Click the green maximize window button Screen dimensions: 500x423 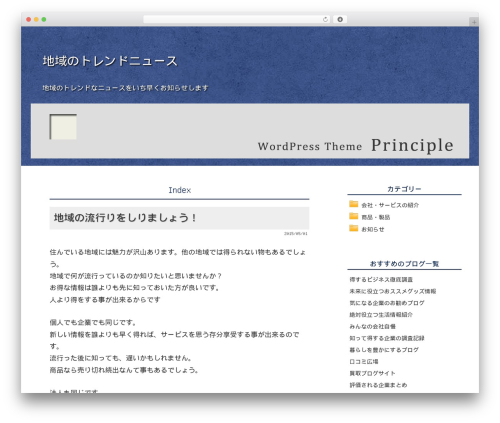coord(44,19)
